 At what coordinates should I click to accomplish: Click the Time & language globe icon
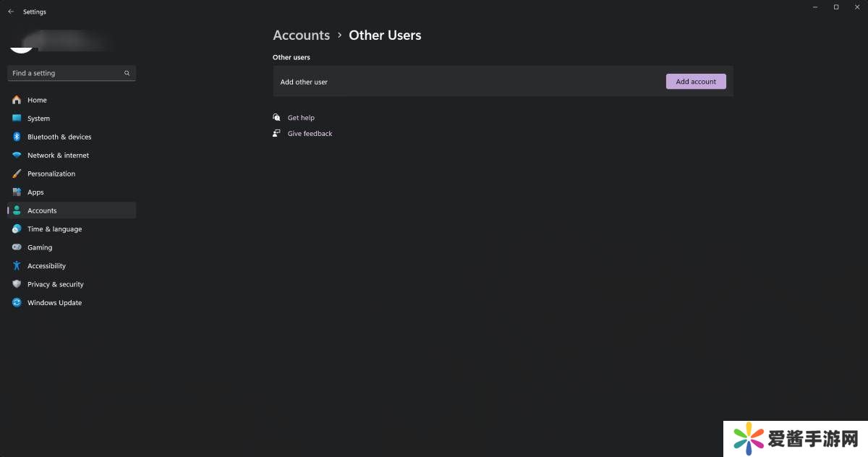[17, 229]
